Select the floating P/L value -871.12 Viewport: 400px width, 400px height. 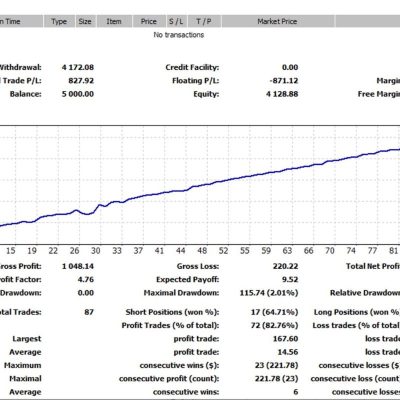(285, 81)
